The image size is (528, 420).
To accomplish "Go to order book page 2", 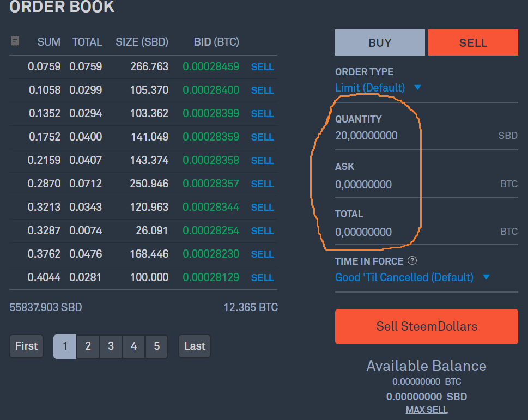I will pyautogui.click(x=88, y=346).
